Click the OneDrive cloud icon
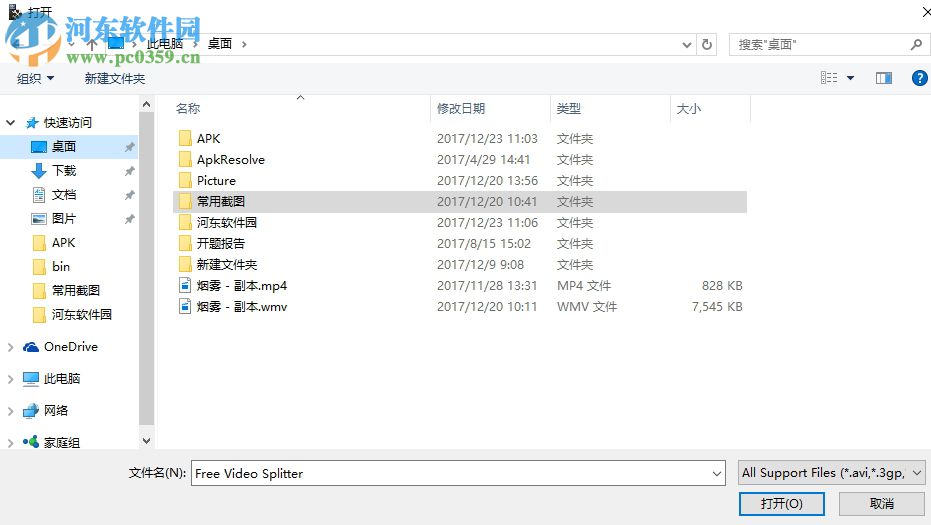The image size is (931, 525). pos(31,347)
